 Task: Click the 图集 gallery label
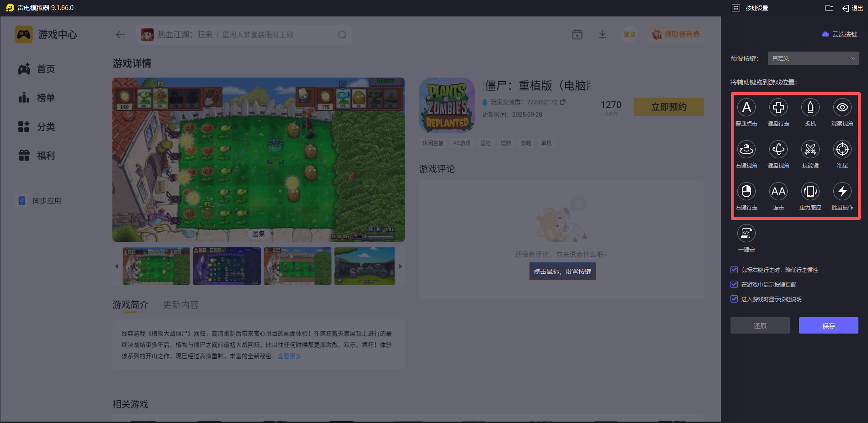coord(259,234)
